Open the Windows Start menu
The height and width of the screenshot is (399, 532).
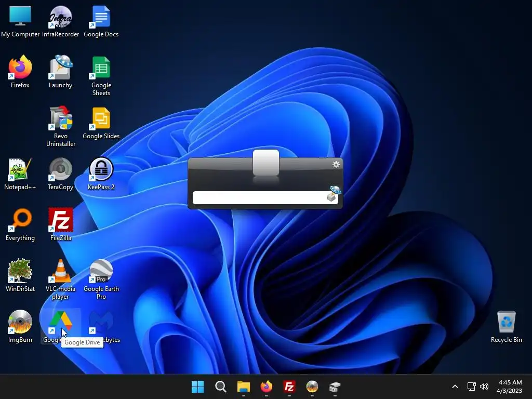(x=197, y=387)
